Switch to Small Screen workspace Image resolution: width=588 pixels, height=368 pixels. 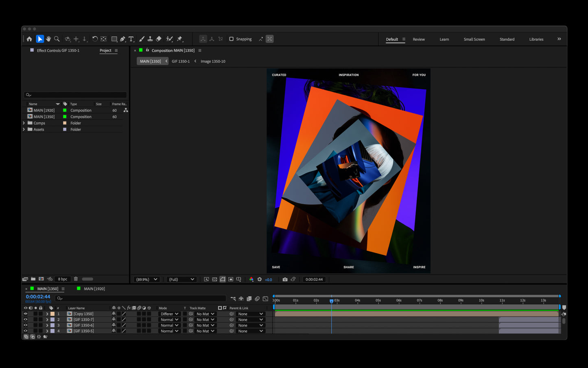pyautogui.click(x=474, y=39)
